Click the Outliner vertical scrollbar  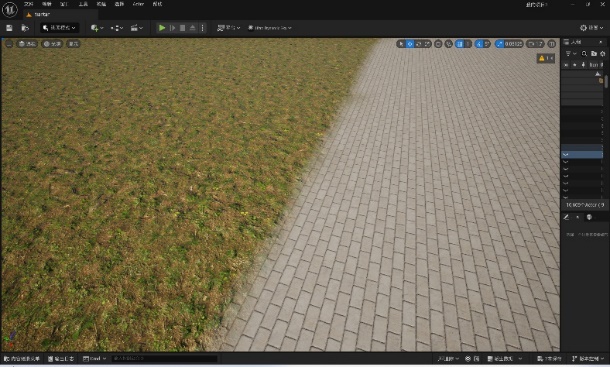[606, 83]
